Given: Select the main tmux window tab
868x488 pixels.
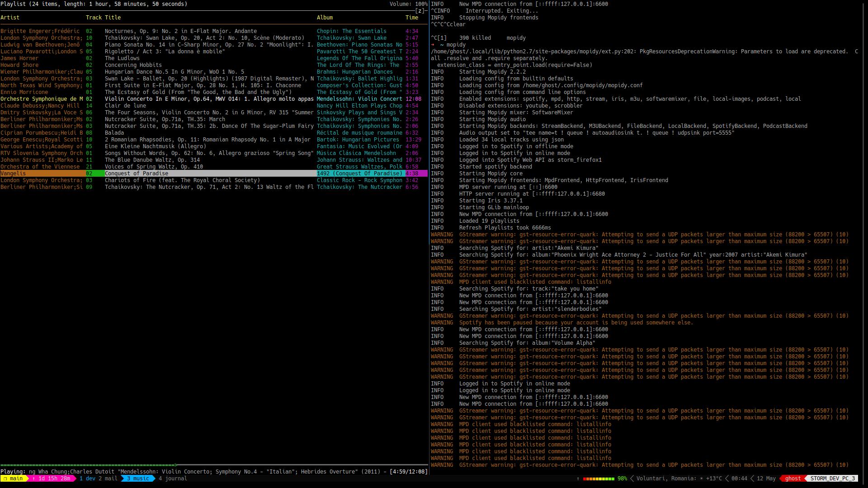Looking at the screenshot, I should click(14, 478).
